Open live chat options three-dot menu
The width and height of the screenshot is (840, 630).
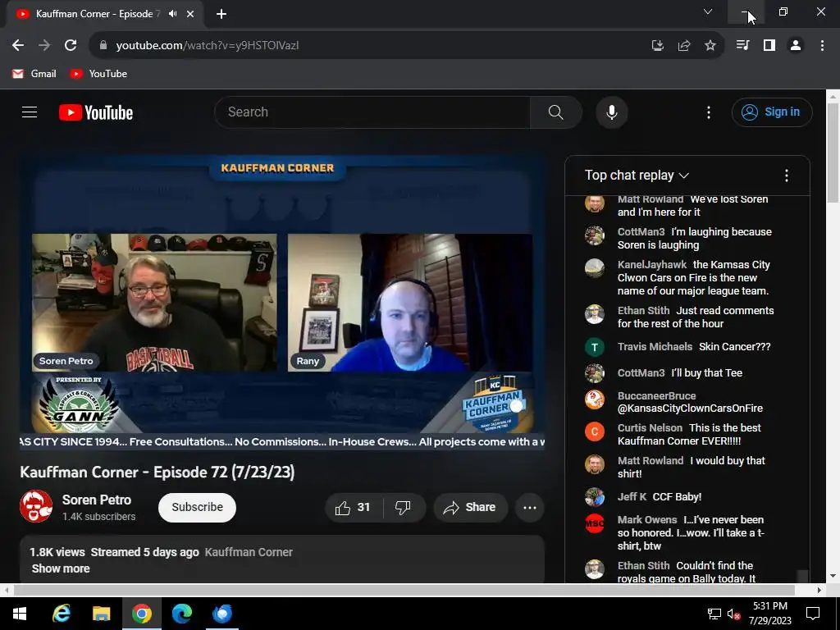(x=786, y=176)
